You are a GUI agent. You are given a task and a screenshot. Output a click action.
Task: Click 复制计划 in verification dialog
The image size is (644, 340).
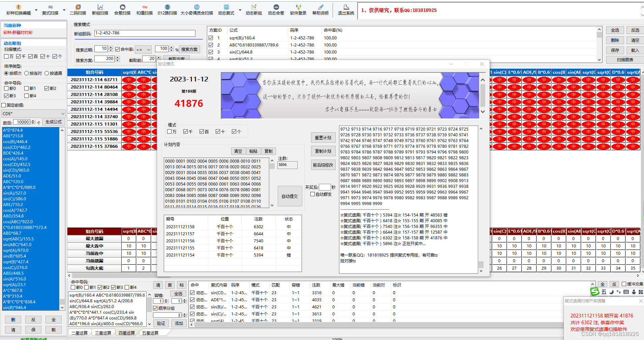323,151
